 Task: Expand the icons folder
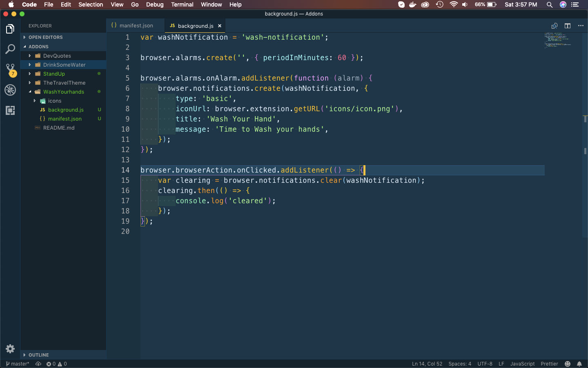click(63, 101)
